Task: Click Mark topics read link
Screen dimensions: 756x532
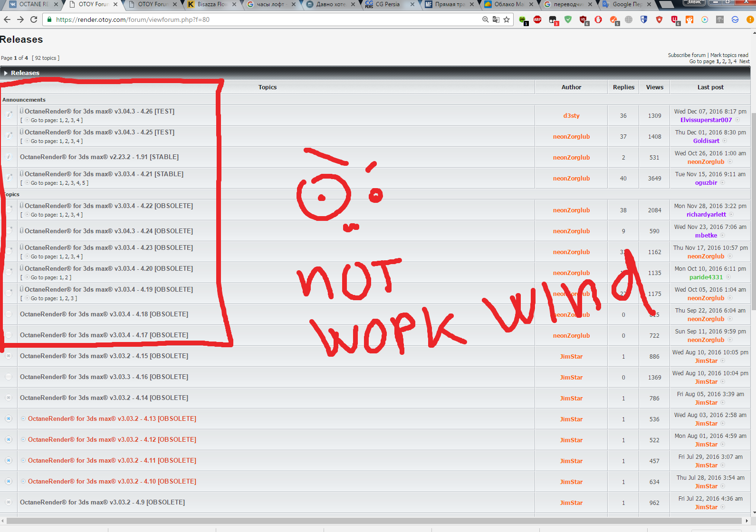Action: [x=729, y=55]
